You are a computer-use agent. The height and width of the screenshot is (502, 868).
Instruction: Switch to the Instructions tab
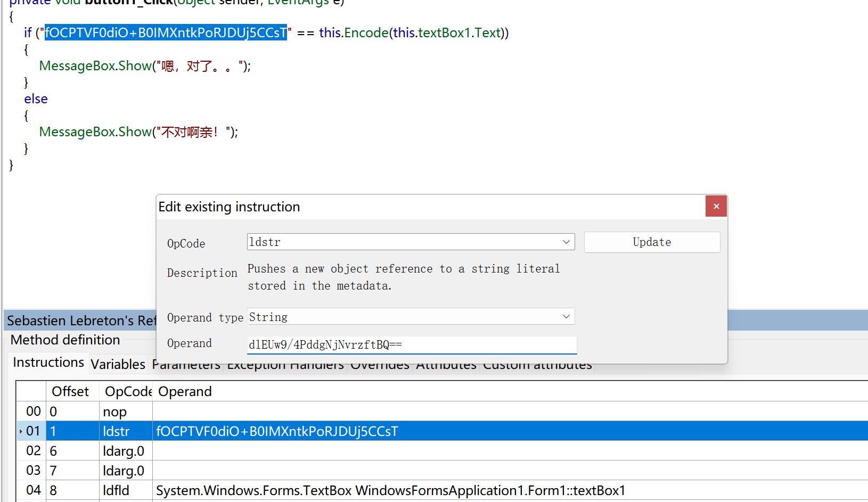point(48,363)
